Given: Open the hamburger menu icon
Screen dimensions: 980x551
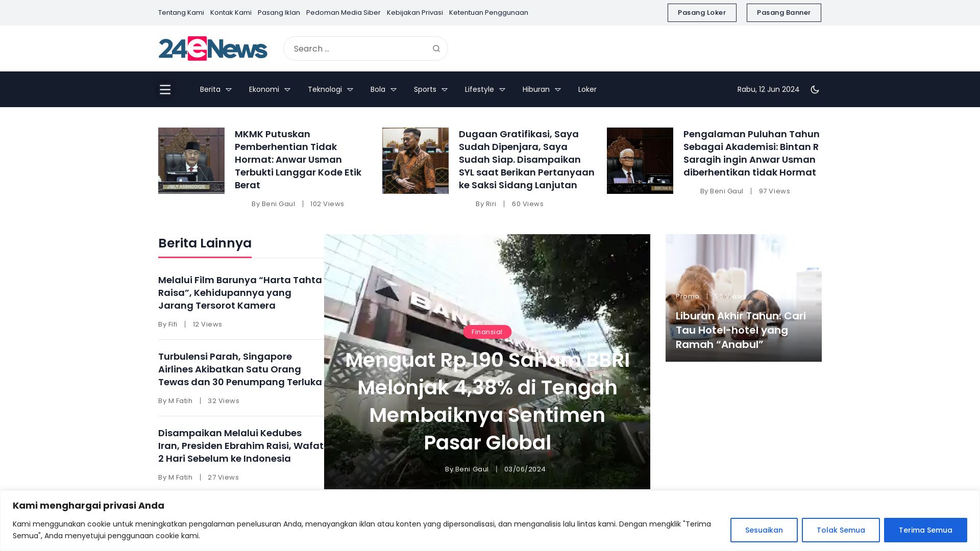Looking at the screenshot, I should [x=165, y=89].
